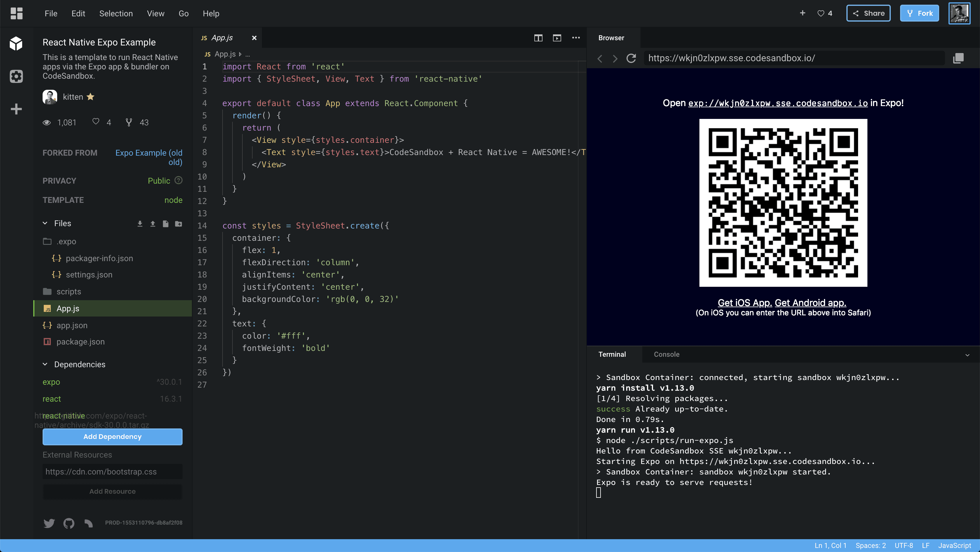Click the Add Dependency button

coord(112,436)
